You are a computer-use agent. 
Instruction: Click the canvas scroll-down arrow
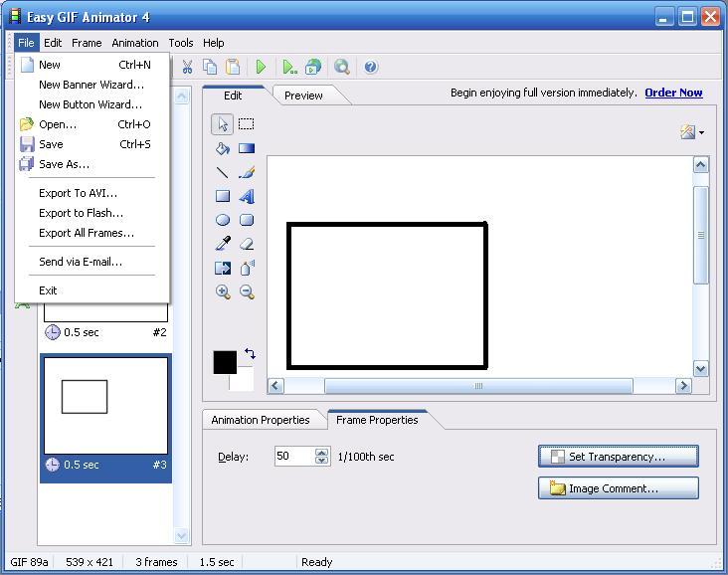tap(700, 369)
